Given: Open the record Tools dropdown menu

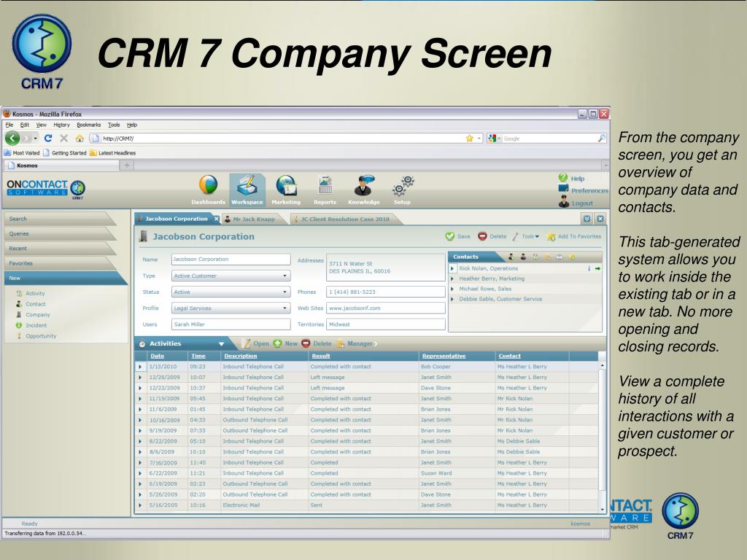Looking at the screenshot, I should click(x=526, y=236).
